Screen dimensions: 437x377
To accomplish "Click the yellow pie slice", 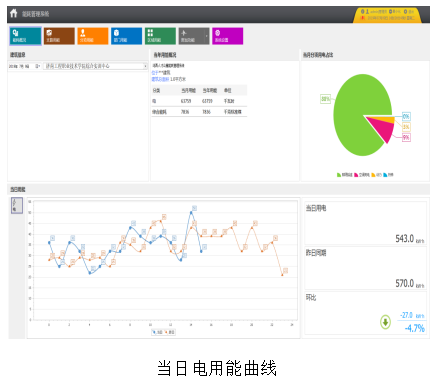I will (x=387, y=120).
